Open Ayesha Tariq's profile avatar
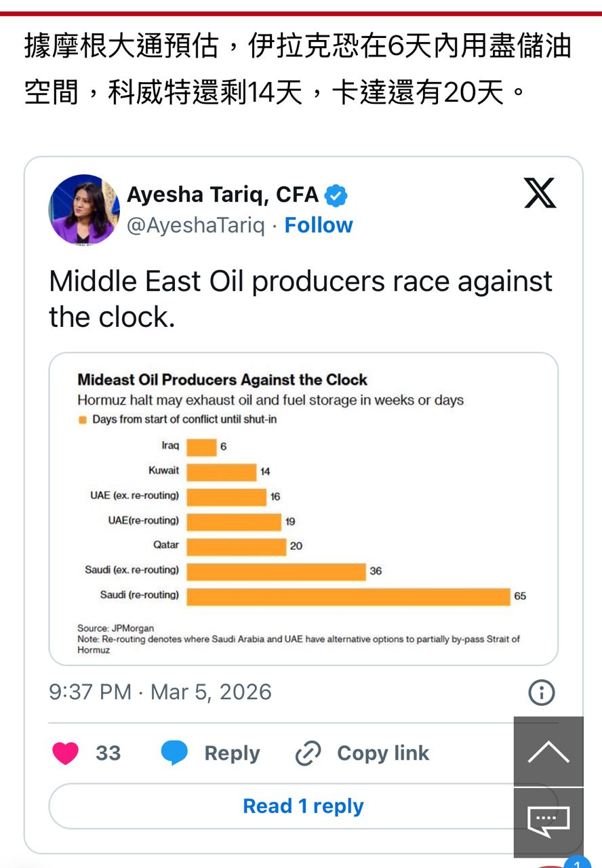The width and height of the screenshot is (602, 868). point(84,210)
